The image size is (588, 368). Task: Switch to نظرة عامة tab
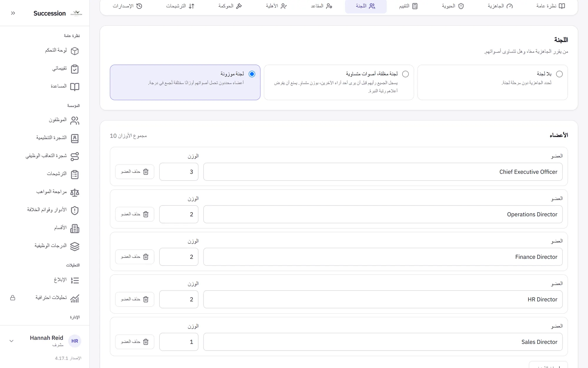pyautogui.click(x=550, y=6)
